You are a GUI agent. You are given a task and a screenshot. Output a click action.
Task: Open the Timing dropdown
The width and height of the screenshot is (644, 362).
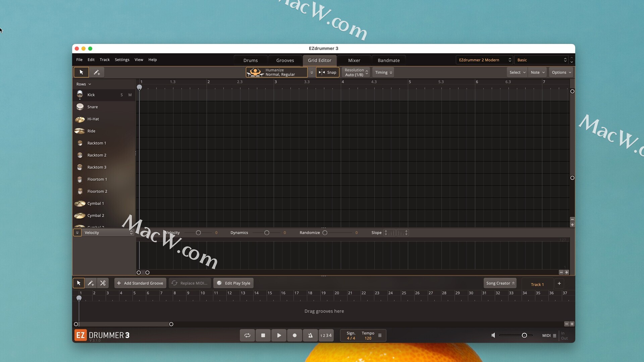pos(383,72)
